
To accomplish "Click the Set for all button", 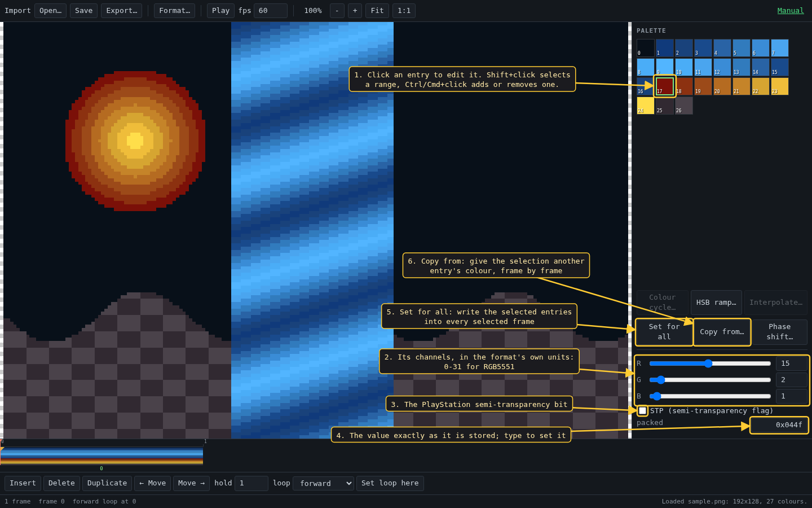I will click(664, 332).
